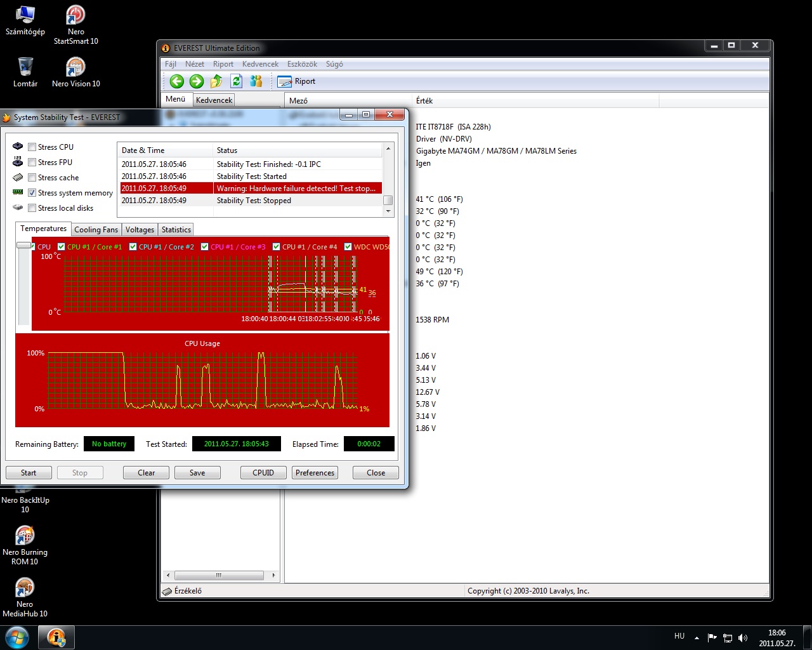Select 'Stability Test: Stopped' log row

[251, 201]
